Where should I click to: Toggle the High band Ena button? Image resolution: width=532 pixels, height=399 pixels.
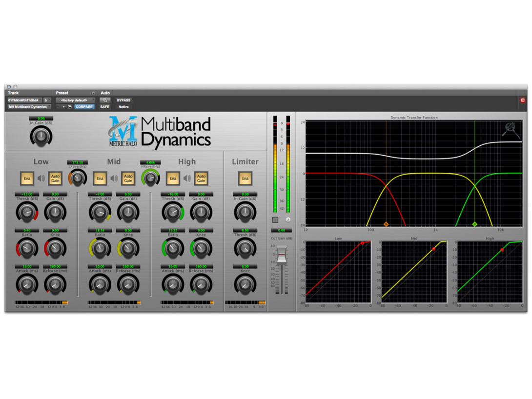173,179
